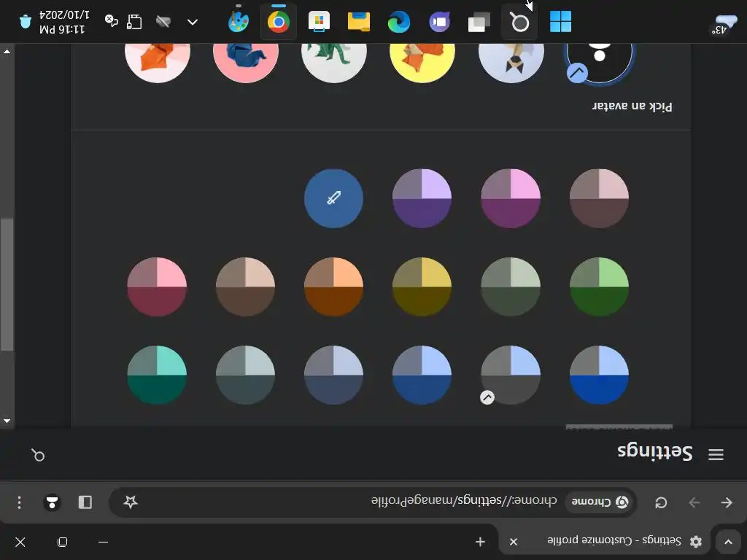
Task: Bookmark this tab with the star icon
Action: pos(131,502)
